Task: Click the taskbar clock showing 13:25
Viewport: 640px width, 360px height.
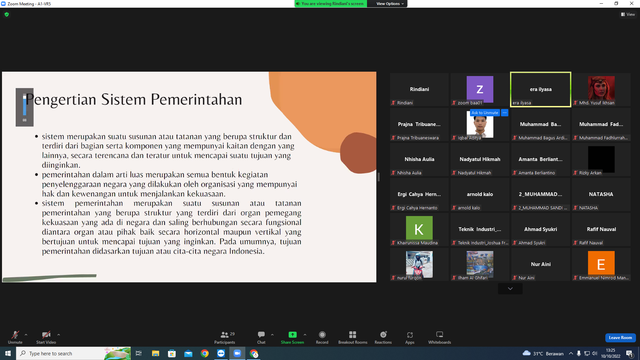Action: pos(610,353)
